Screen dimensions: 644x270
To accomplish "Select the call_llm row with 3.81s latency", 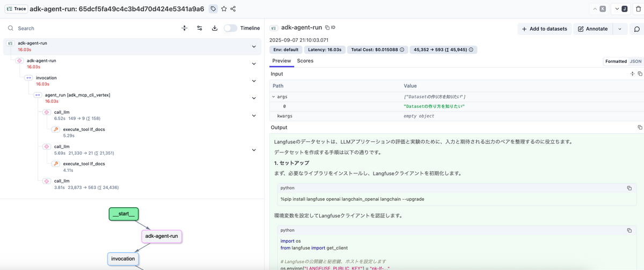I will pyautogui.click(x=151, y=184).
